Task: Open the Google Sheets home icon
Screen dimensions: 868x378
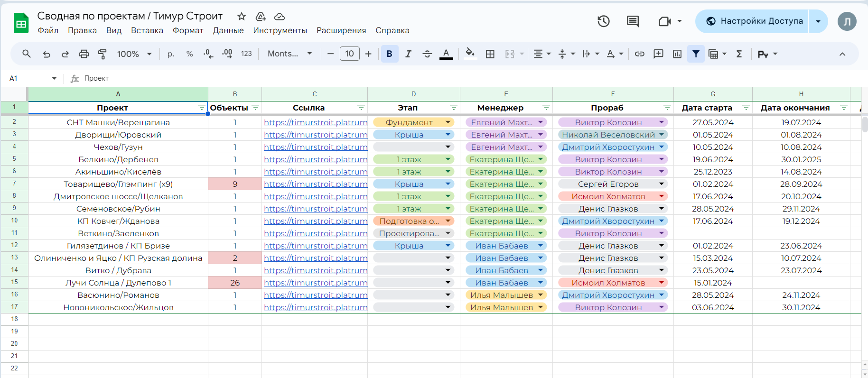Action: click(21, 23)
